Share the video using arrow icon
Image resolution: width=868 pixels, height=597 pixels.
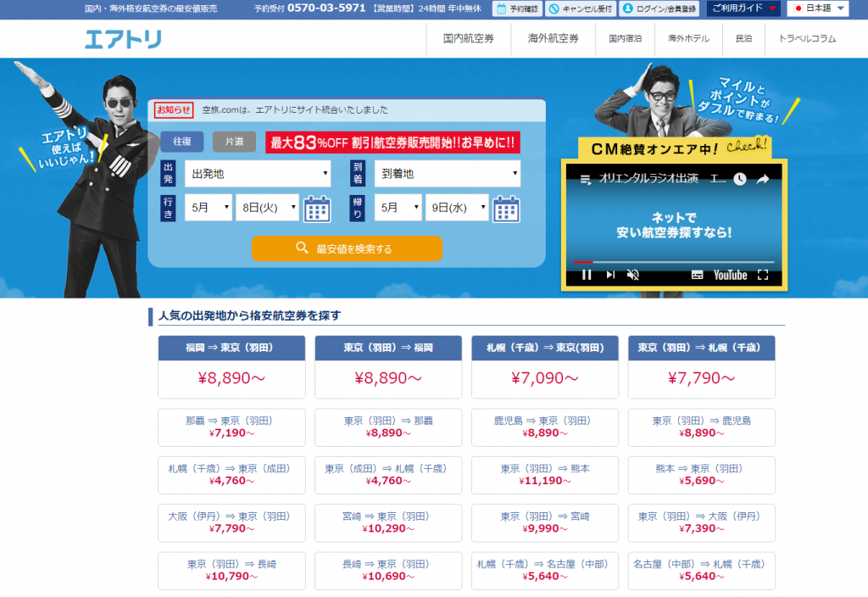coord(763,179)
